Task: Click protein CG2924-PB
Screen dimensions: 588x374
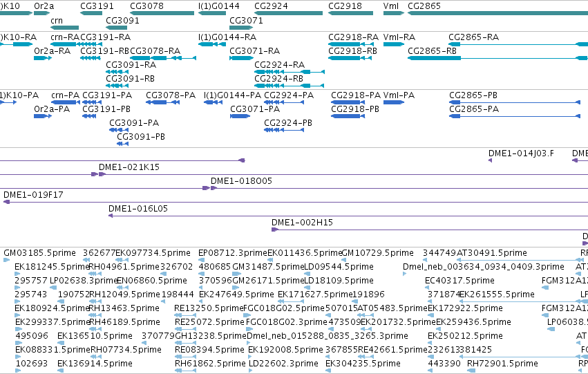Action: (x=288, y=123)
